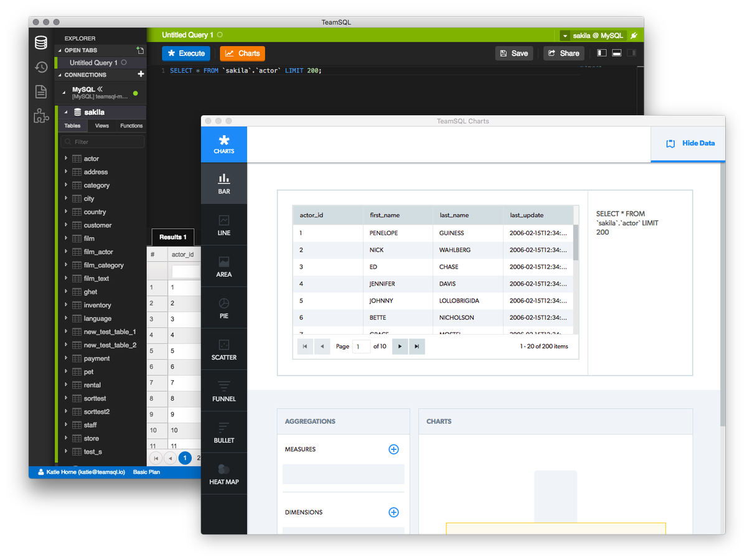Image resolution: width=747 pixels, height=560 pixels.
Task: Choose the Scatter chart type
Action: point(224,350)
